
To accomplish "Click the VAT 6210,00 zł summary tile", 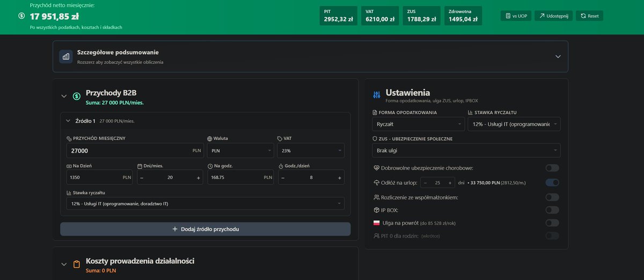I will point(380,16).
